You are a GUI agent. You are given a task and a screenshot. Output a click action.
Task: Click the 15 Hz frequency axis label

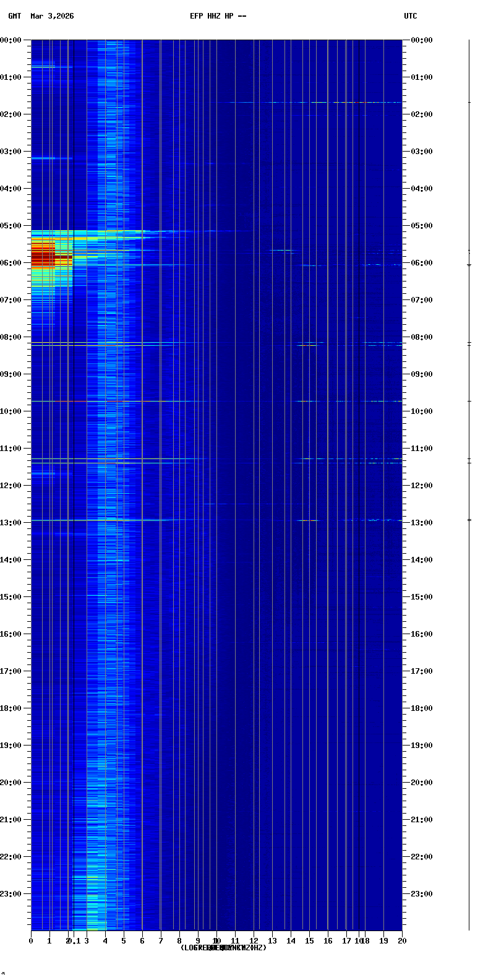click(x=309, y=941)
